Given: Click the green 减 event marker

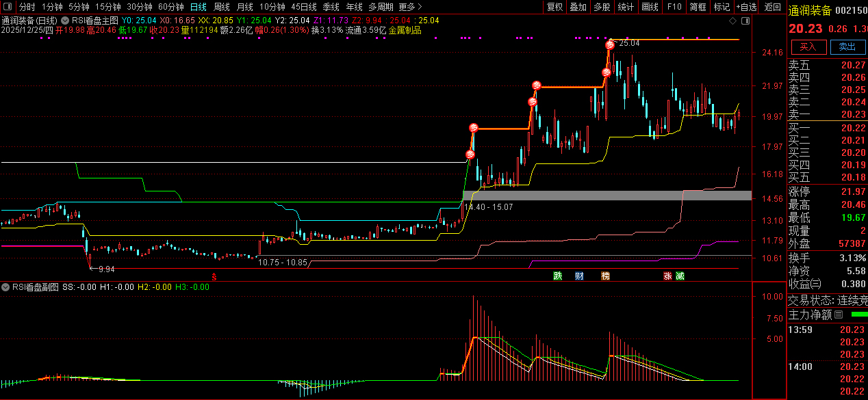Looking at the screenshot, I should click(680, 276).
